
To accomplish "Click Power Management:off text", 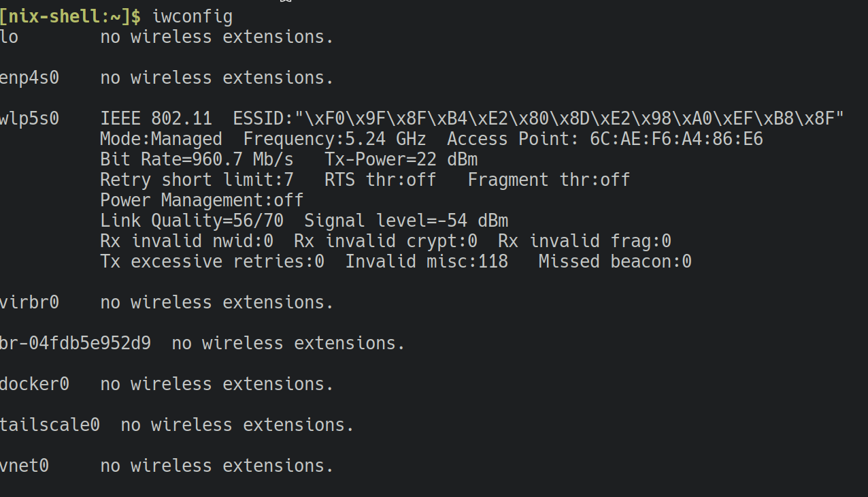I will pos(201,201).
